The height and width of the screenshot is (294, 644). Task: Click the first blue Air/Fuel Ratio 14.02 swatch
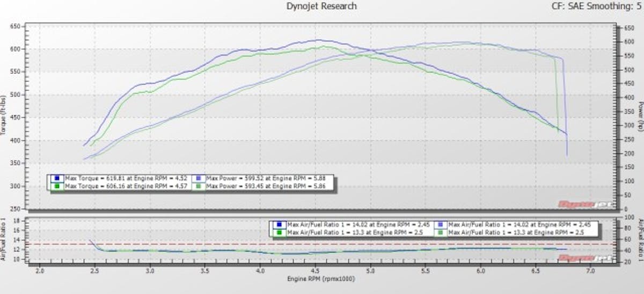pyautogui.click(x=279, y=225)
